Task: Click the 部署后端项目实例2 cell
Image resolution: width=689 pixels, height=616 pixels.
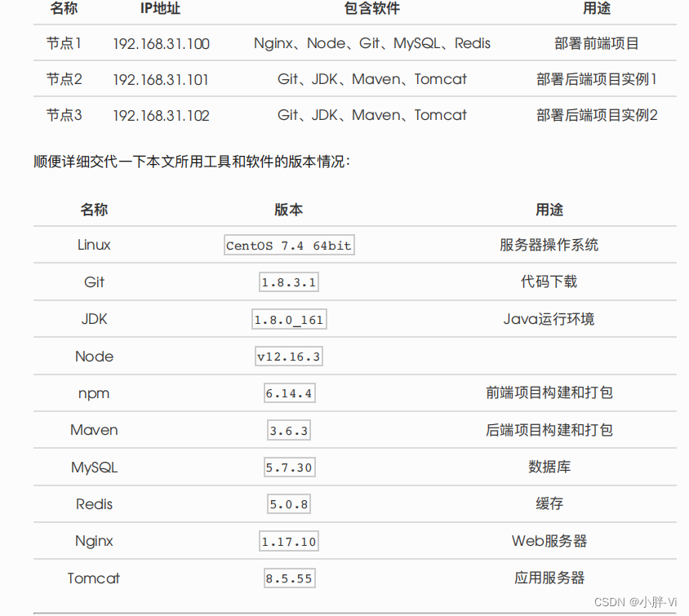Action: (x=597, y=115)
